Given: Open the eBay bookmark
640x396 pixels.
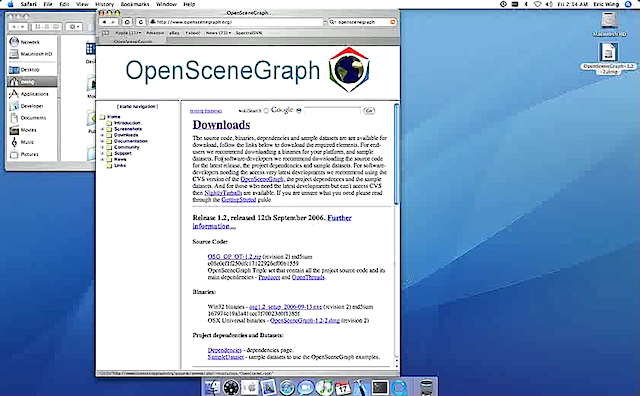Looking at the screenshot, I should click(x=174, y=33).
